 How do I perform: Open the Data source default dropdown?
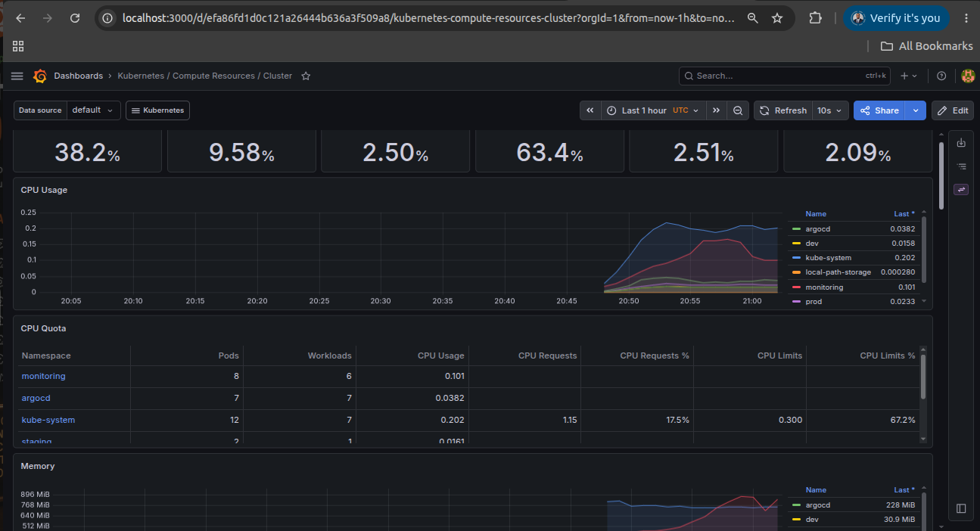[x=94, y=110]
